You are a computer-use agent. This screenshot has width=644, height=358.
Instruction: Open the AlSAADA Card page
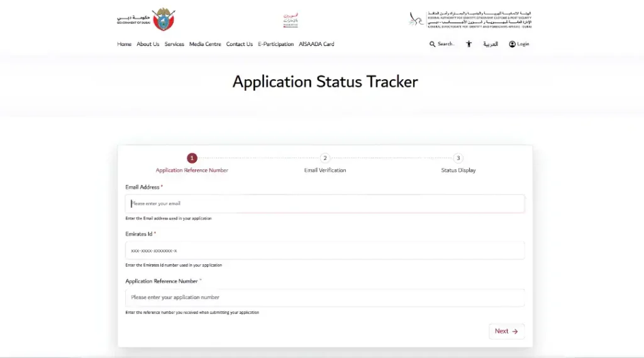pos(316,44)
